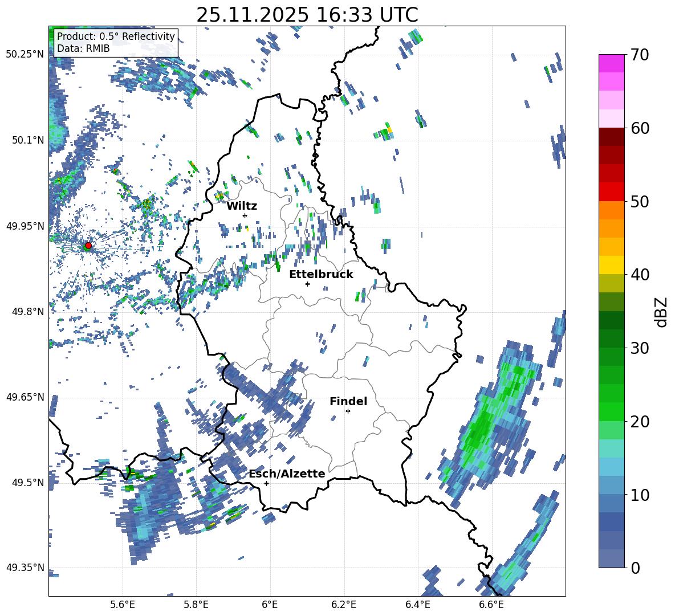This screenshot has width=675, height=616.
Task: Click the colorbar tick label 70
Action: point(640,55)
